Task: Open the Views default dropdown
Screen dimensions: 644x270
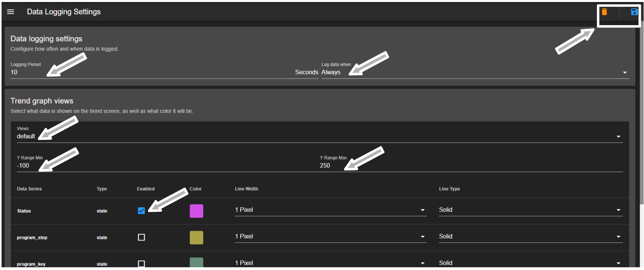Action: tap(319, 136)
